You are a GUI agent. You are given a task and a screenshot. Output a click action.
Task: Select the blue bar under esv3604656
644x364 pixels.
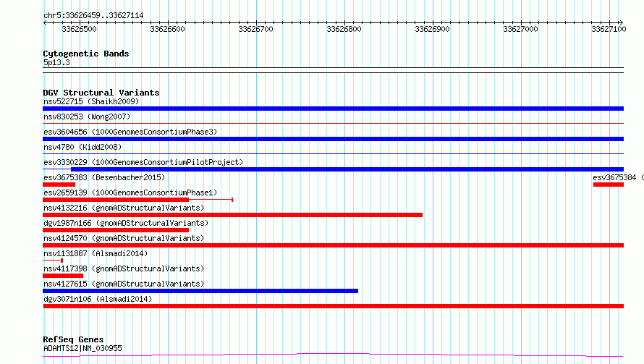click(x=333, y=139)
